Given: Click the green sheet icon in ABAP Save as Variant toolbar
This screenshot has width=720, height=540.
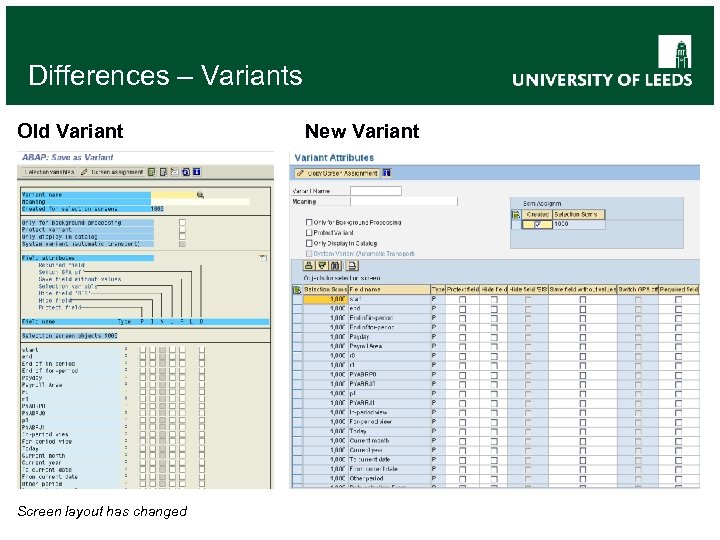Looking at the screenshot, I should pyautogui.click(x=151, y=172).
